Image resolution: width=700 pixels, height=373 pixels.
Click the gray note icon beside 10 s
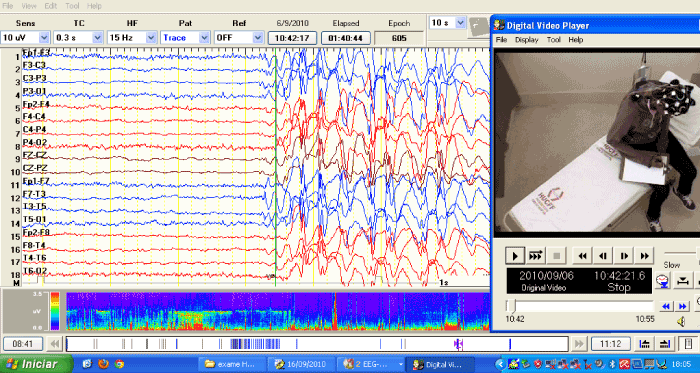point(478,27)
